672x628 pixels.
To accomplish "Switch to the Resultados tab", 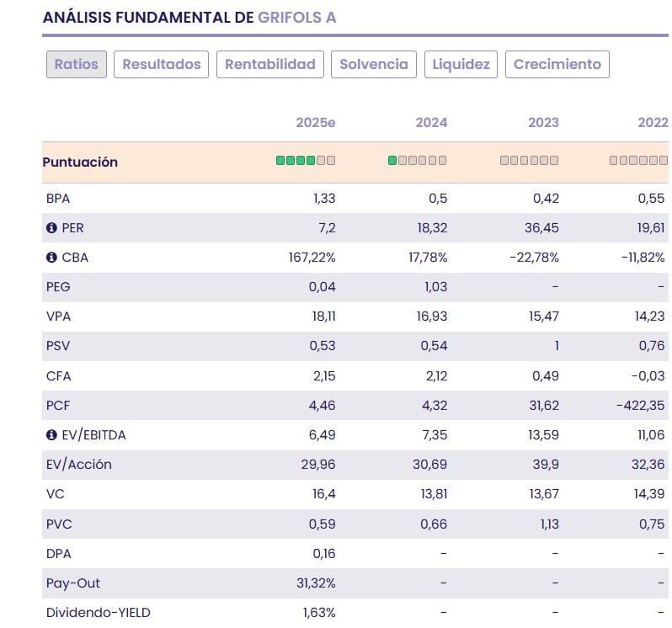I will pos(162,64).
